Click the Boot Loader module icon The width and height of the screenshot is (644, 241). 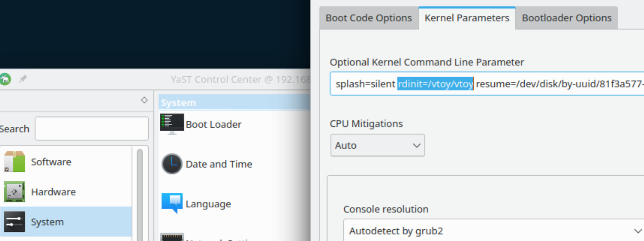pos(172,124)
